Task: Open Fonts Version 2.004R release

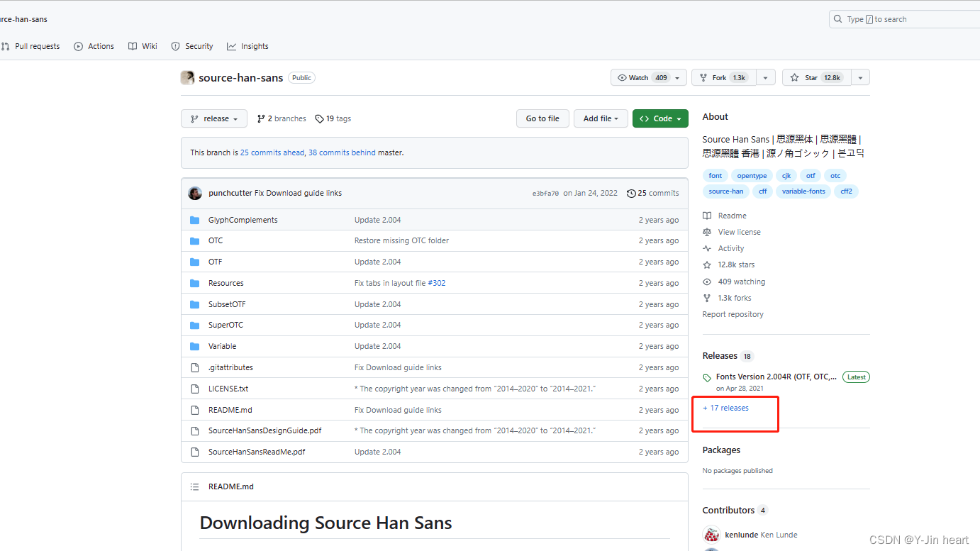Action: (x=776, y=377)
